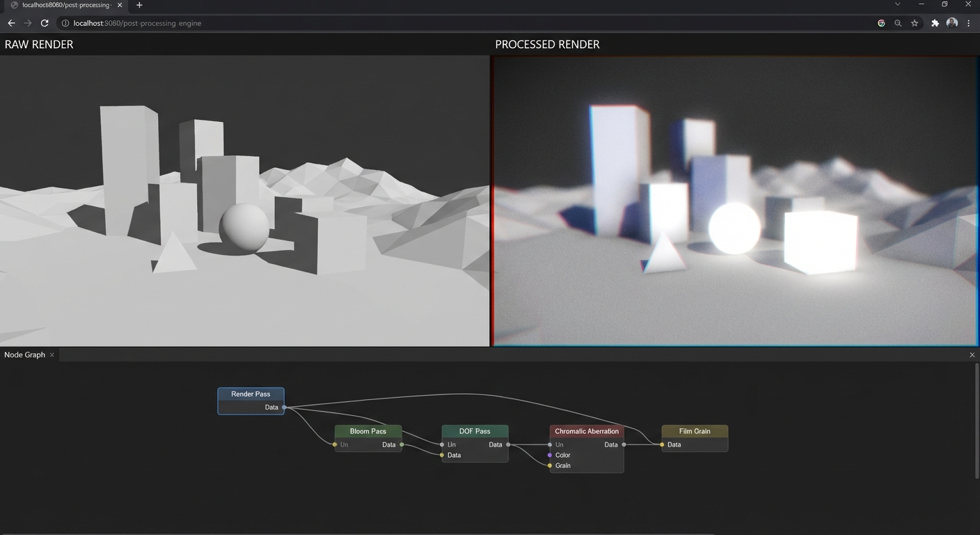This screenshot has width=980, height=535.
Task: Click the purple Color socket on Chromatic Aberration
Action: (x=550, y=456)
